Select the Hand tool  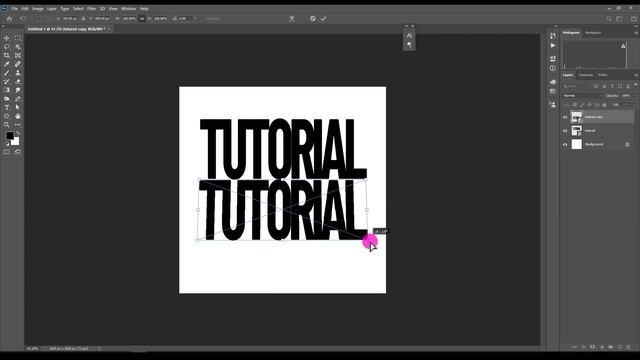[x=18, y=116]
